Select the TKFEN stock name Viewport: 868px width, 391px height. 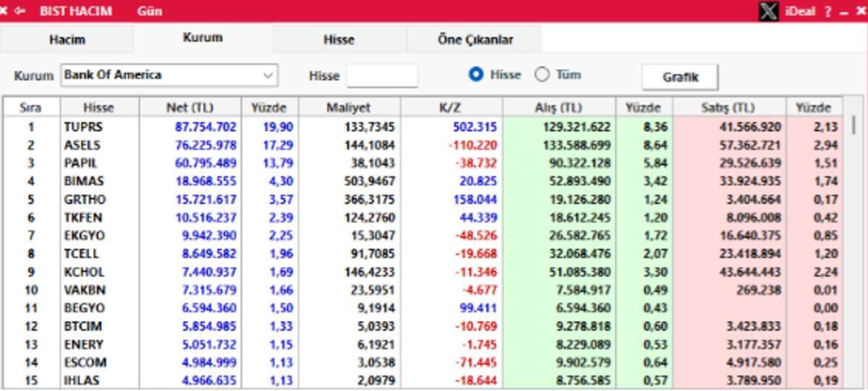click(x=82, y=218)
